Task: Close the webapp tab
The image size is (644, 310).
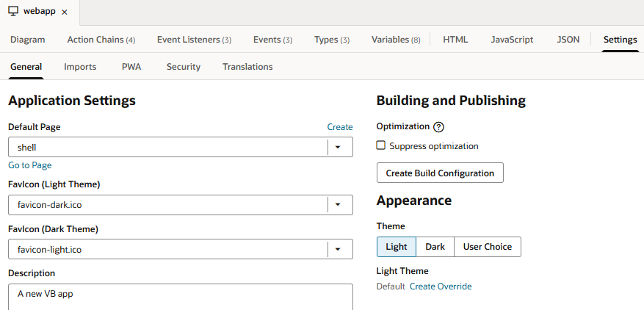Action: (x=65, y=12)
